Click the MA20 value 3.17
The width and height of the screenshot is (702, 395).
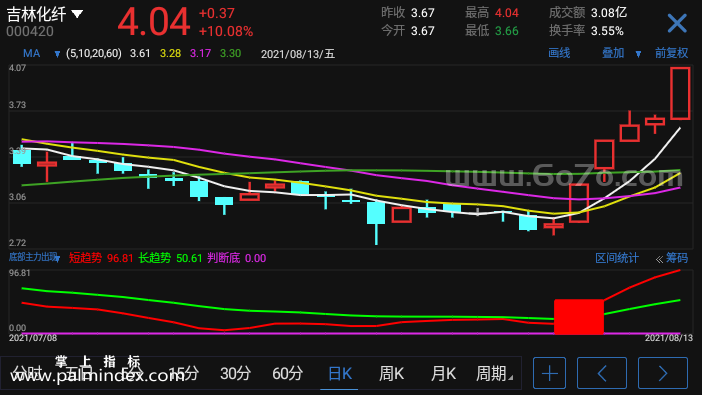[200, 54]
